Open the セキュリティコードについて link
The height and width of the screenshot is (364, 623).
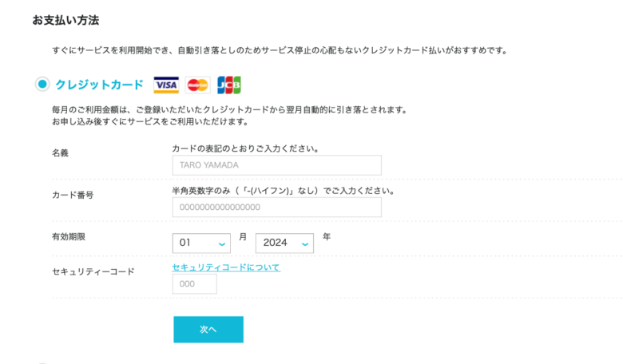[226, 267]
